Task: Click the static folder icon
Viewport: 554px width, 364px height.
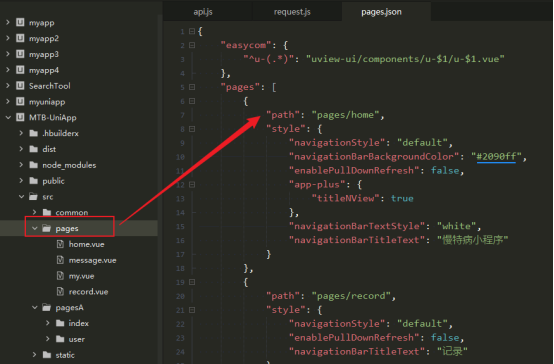Action: tap(47, 354)
